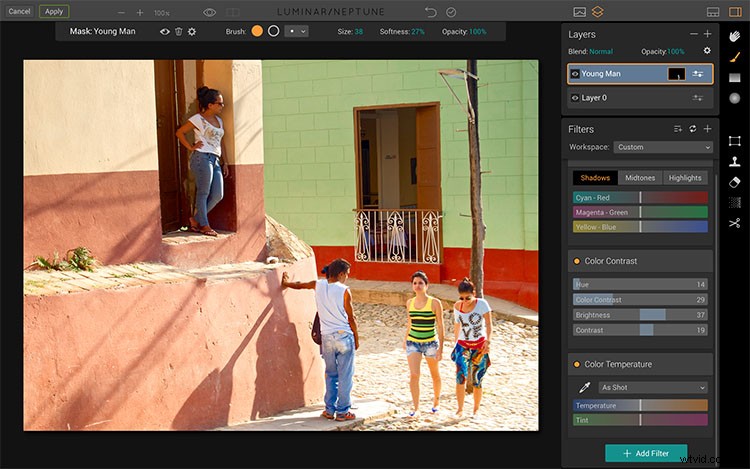Select the Hand pan tool

735,36
